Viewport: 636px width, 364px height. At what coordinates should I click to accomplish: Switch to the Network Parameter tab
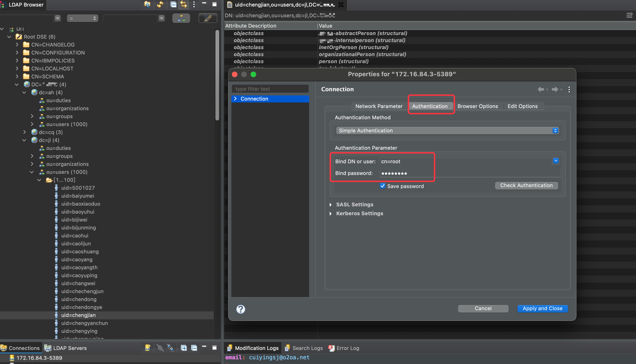(379, 106)
